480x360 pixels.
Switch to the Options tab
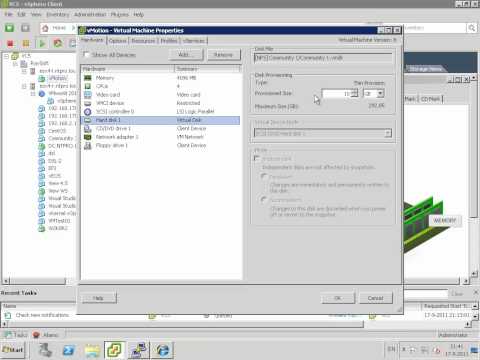pyautogui.click(x=118, y=41)
